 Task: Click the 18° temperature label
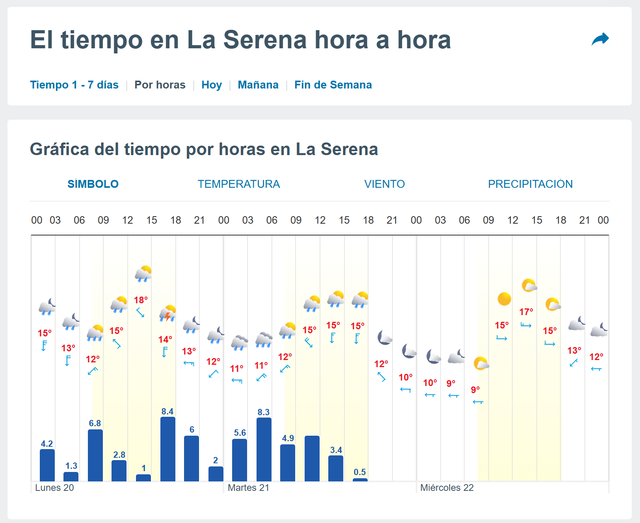141,300
